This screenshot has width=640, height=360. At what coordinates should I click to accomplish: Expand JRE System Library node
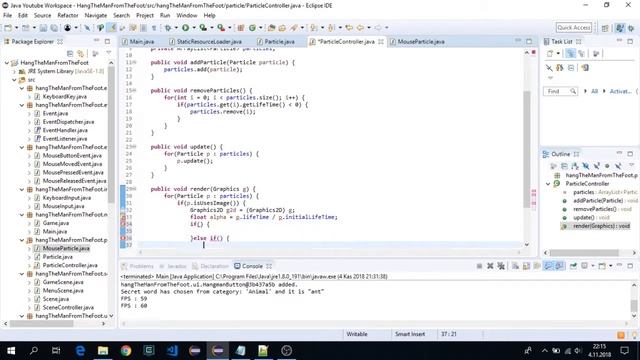(15, 71)
